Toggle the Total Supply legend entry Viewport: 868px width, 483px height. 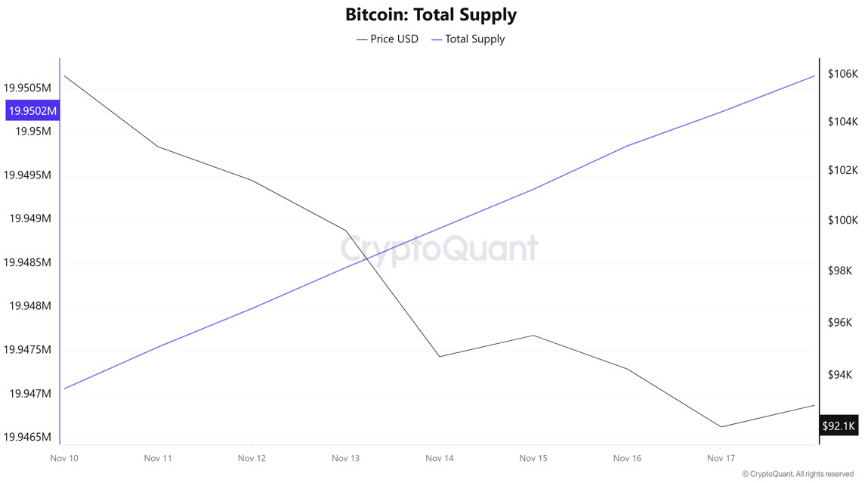click(468, 39)
